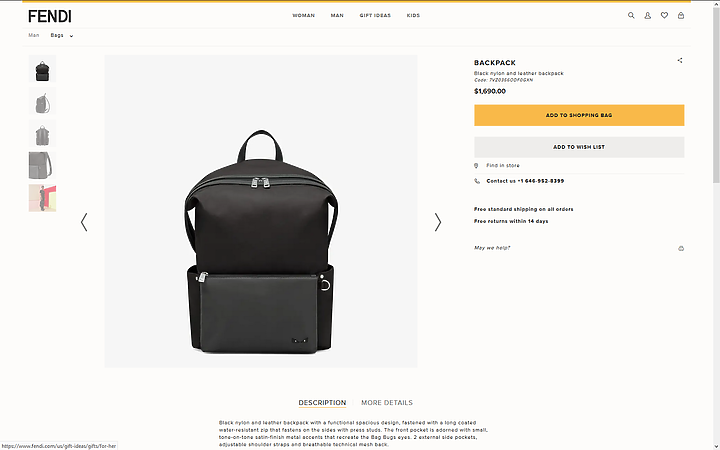
Task: Click the FENDI logo
Action: pyautogui.click(x=50, y=17)
